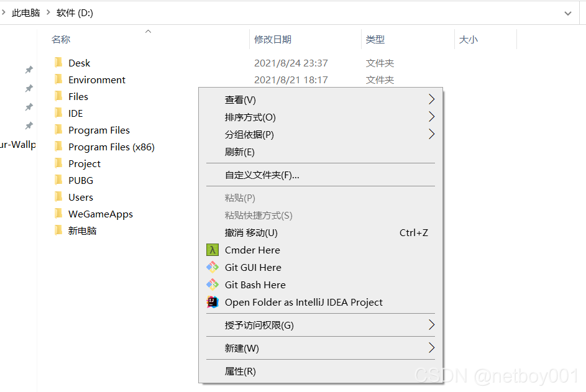Viewport: 586px width, 392px height.
Task: Click the Cmder Here lambda icon
Action: [213, 250]
